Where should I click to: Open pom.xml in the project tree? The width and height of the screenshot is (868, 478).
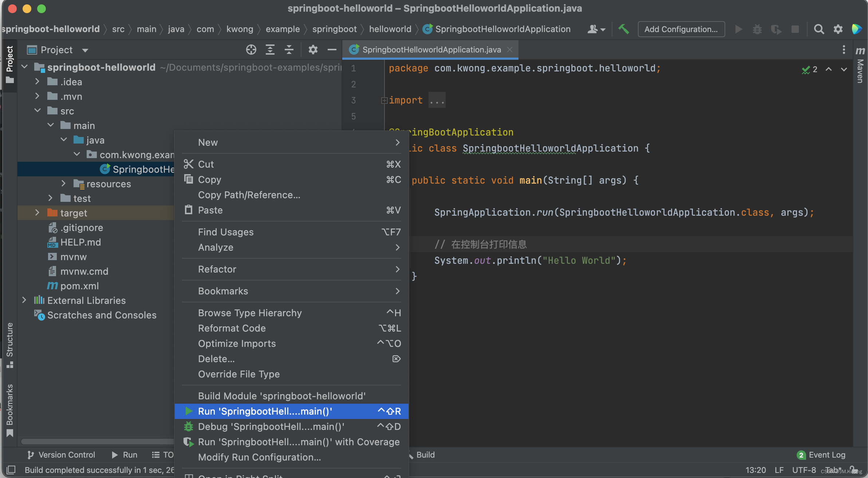79,286
